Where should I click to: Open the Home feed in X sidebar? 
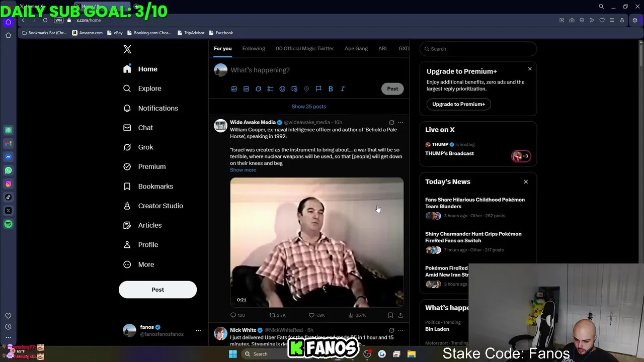tap(140, 69)
